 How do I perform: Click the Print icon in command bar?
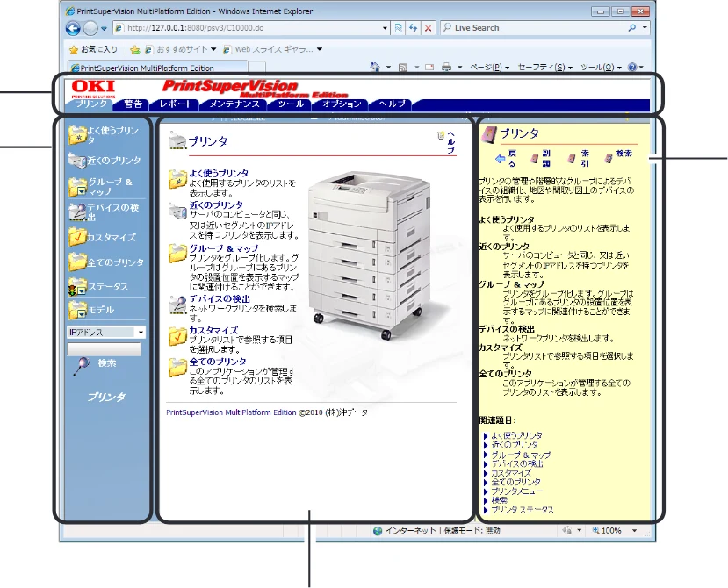[447, 68]
